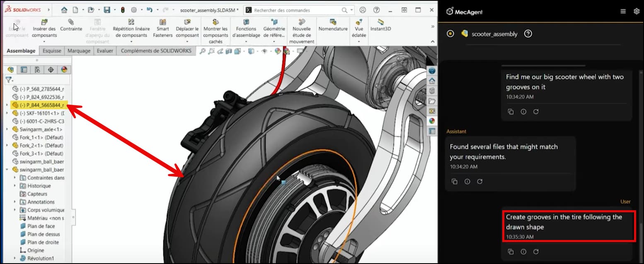Open the MecAgent hamburger menu
644x264 pixels.
pos(623,12)
